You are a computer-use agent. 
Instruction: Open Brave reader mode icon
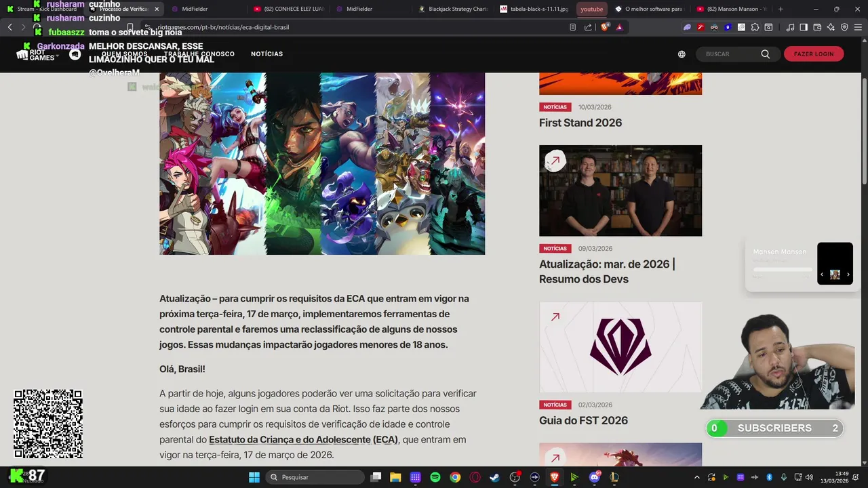click(573, 27)
